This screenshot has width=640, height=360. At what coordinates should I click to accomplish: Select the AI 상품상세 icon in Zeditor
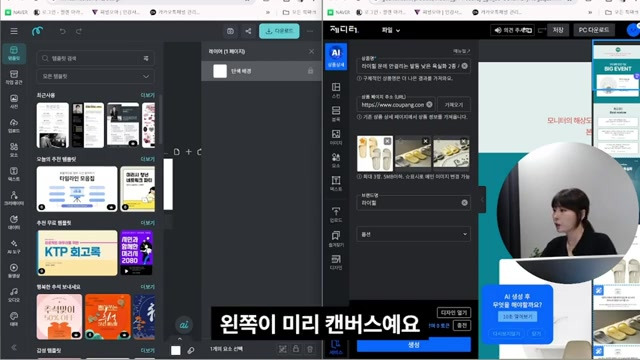(x=336, y=57)
